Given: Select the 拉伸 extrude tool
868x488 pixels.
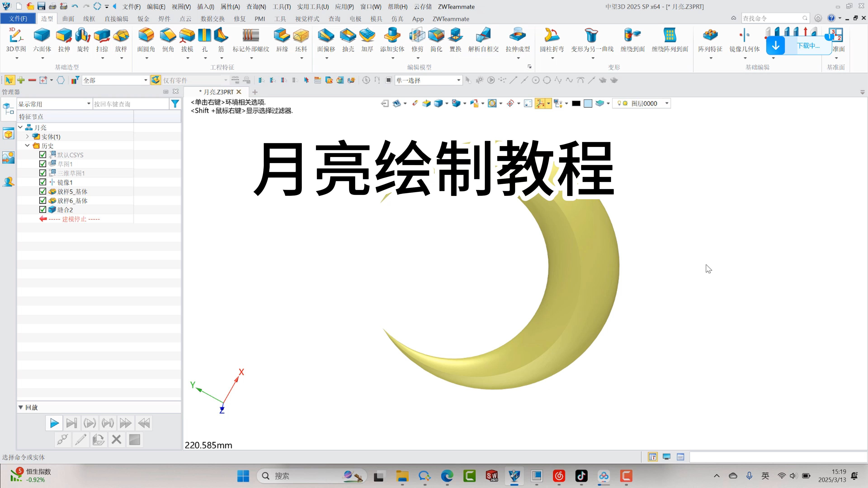Looking at the screenshot, I should [x=64, y=40].
